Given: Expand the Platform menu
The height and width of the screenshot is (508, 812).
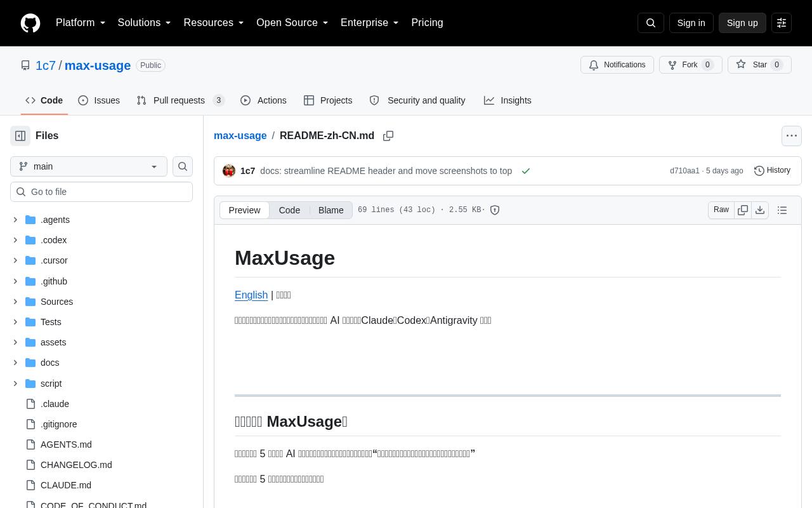Looking at the screenshot, I should pyautogui.click(x=81, y=23).
